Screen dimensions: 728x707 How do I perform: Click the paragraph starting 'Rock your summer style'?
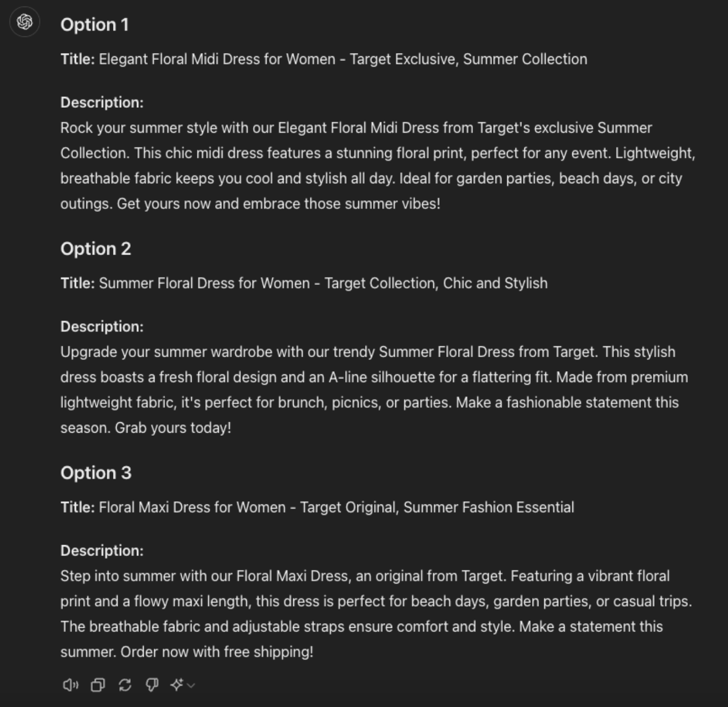pyautogui.click(x=378, y=166)
